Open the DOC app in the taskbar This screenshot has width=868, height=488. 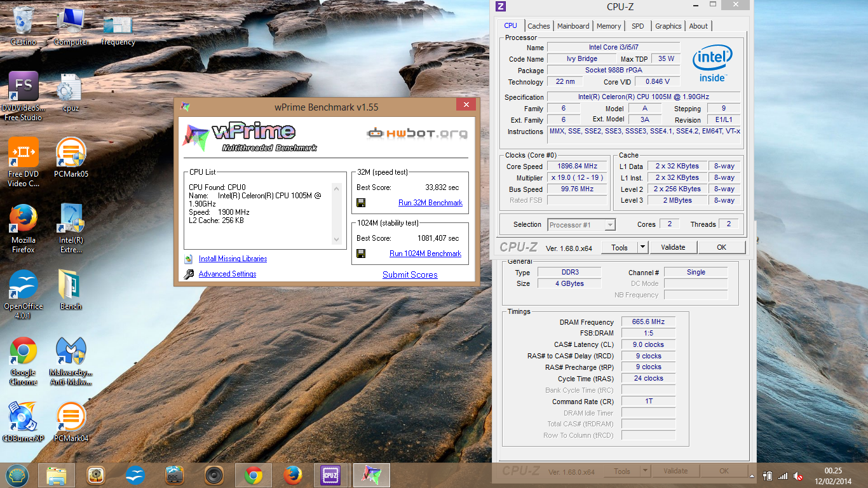click(175, 475)
